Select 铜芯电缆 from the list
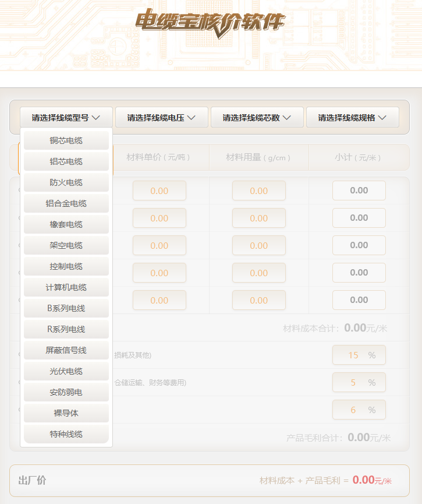The image size is (422, 504). (x=66, y=140)
